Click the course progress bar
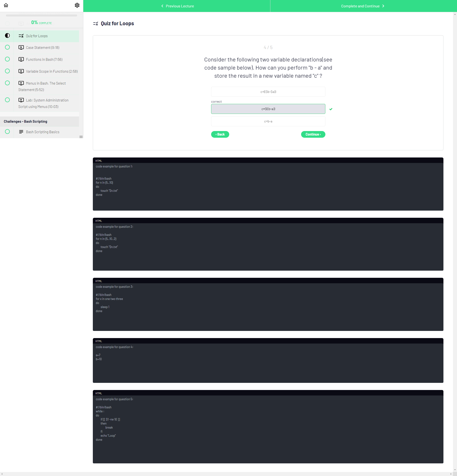 [x=41, y=15]
